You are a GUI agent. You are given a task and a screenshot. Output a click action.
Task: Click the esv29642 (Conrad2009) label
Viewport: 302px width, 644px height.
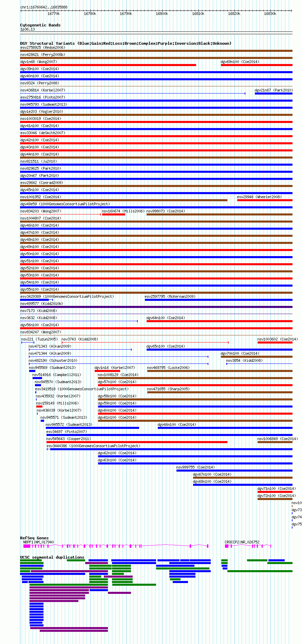pos(42,183)
